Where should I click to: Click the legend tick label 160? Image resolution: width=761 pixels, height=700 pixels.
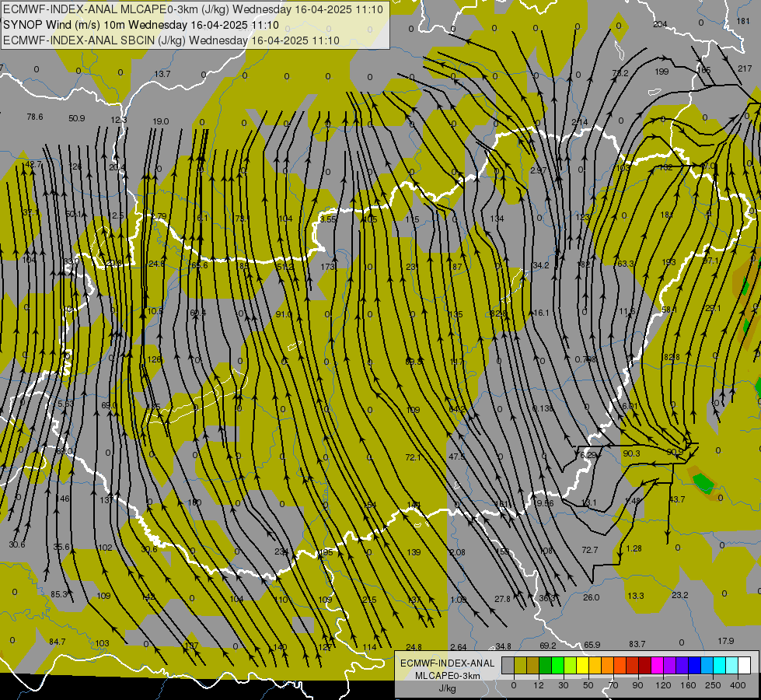coord(688,685)
